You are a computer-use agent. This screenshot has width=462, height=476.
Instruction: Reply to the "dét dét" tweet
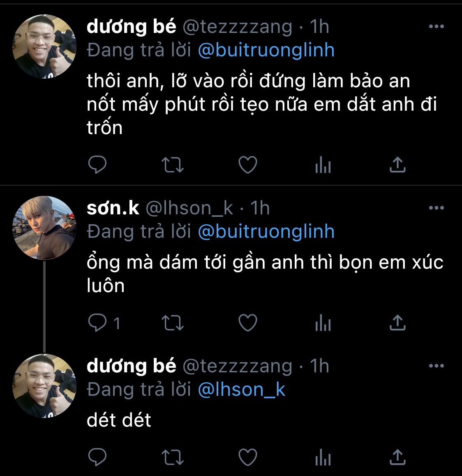[97, 457]
